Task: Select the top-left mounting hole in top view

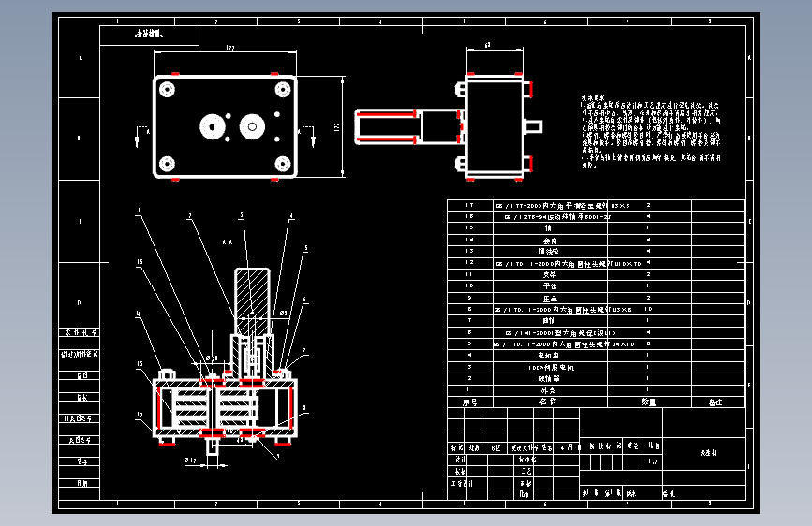Action: coord(167,90)
